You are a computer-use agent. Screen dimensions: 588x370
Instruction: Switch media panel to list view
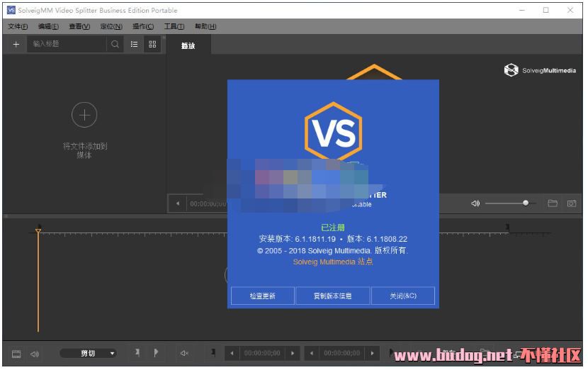[x=134, y=44]
